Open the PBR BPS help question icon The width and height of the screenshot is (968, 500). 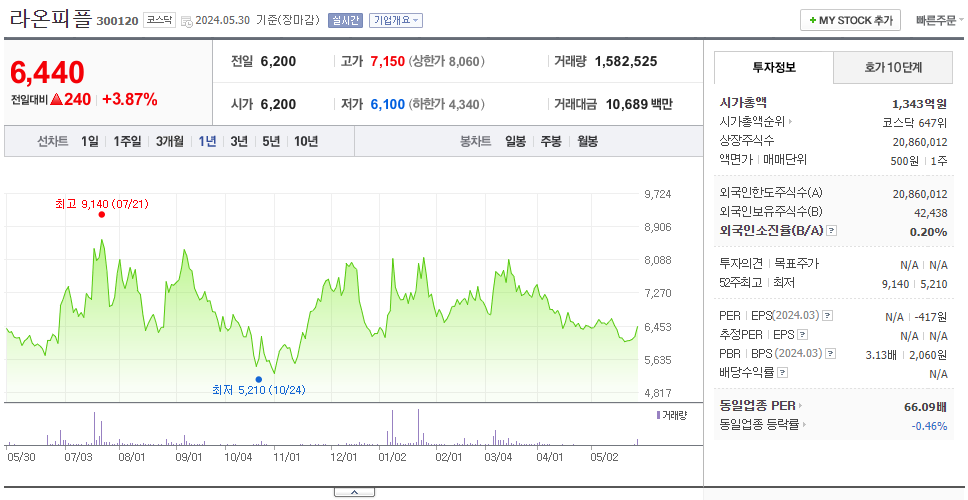[831, 354]
